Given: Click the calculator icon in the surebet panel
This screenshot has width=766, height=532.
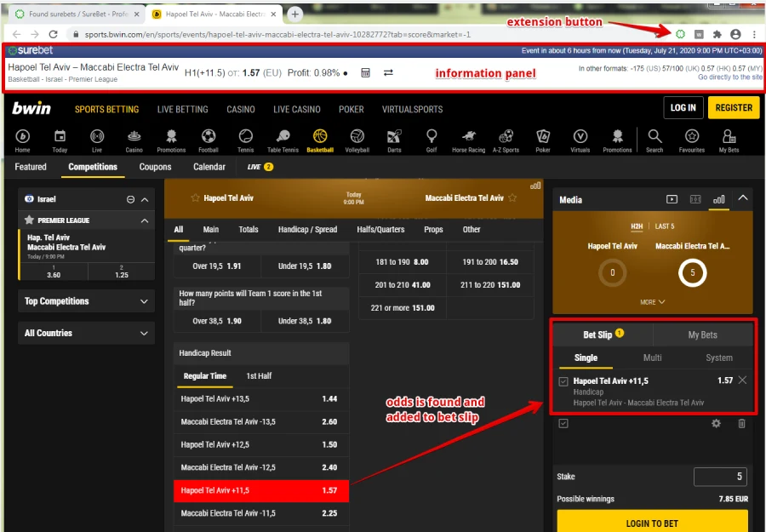Looking at the screenshot, I should point(366,73).
